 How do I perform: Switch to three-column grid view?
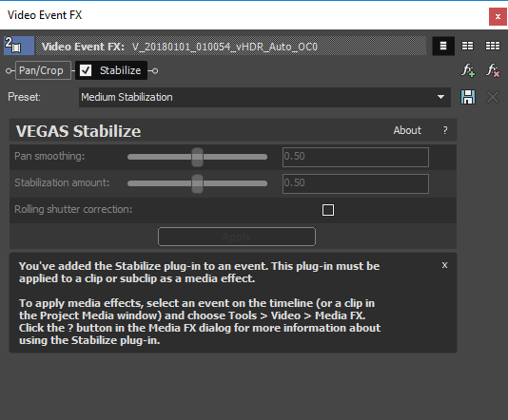tap(493, 46)
